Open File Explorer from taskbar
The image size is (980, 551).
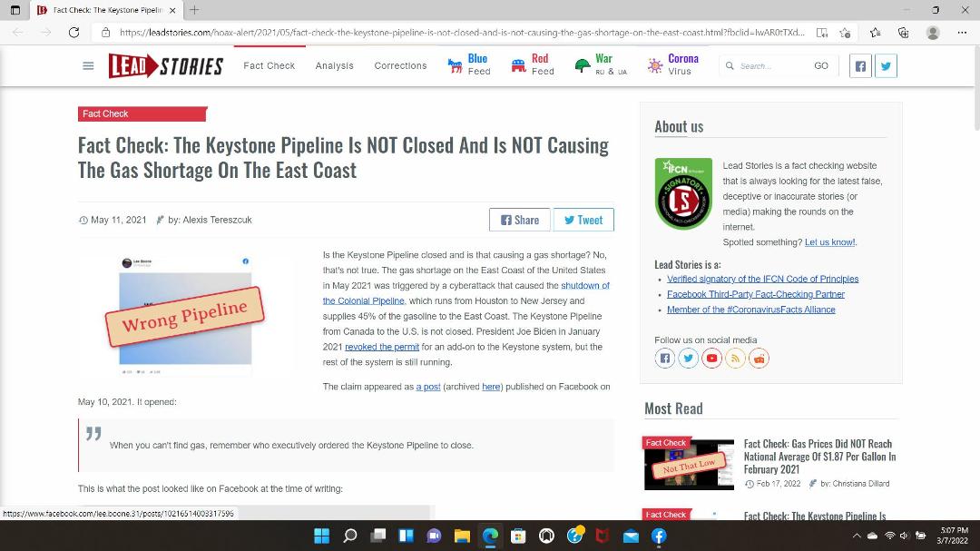[x=462, y=536]
